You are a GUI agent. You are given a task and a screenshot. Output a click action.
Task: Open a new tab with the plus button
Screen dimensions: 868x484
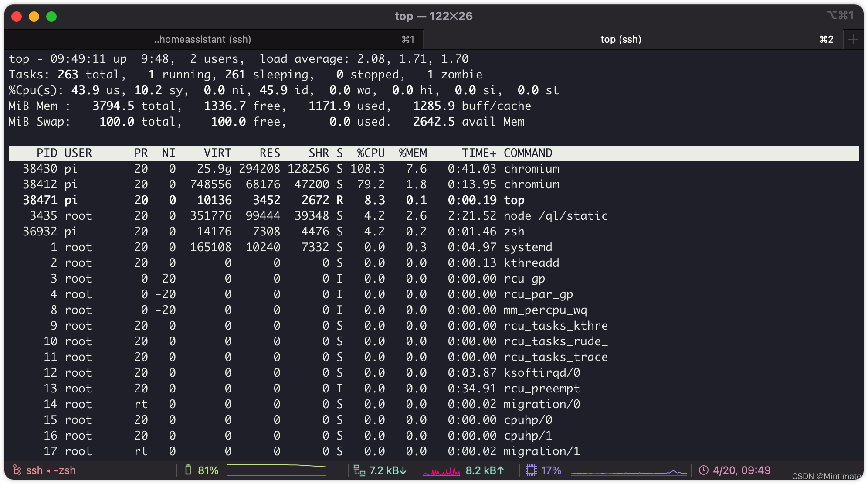coord(852,39)
